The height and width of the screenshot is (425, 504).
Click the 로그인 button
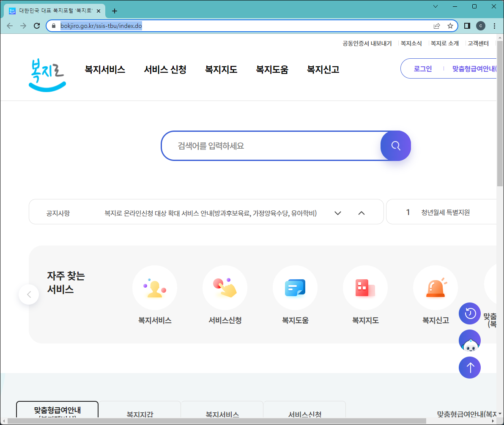click(x=422, y=68)
